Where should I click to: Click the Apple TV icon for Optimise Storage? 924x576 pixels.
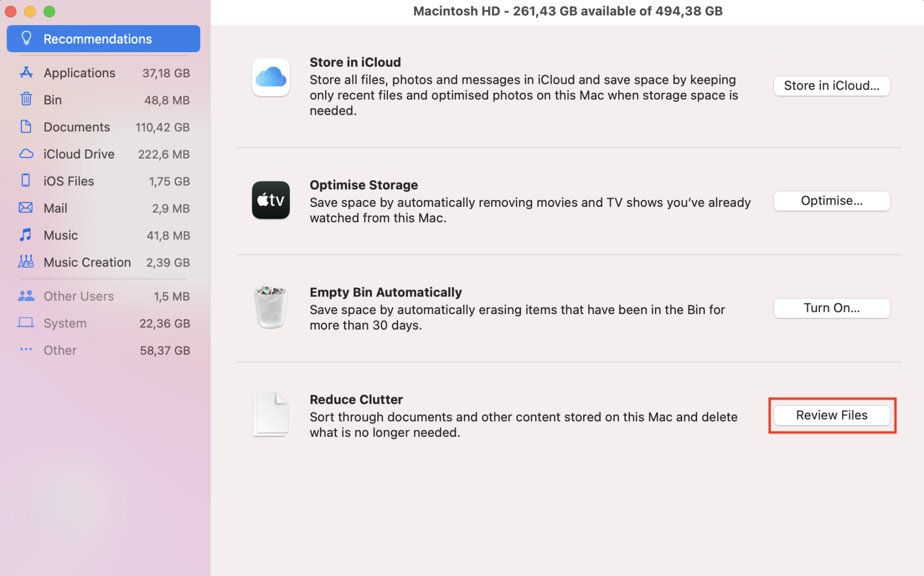[271, 201]
